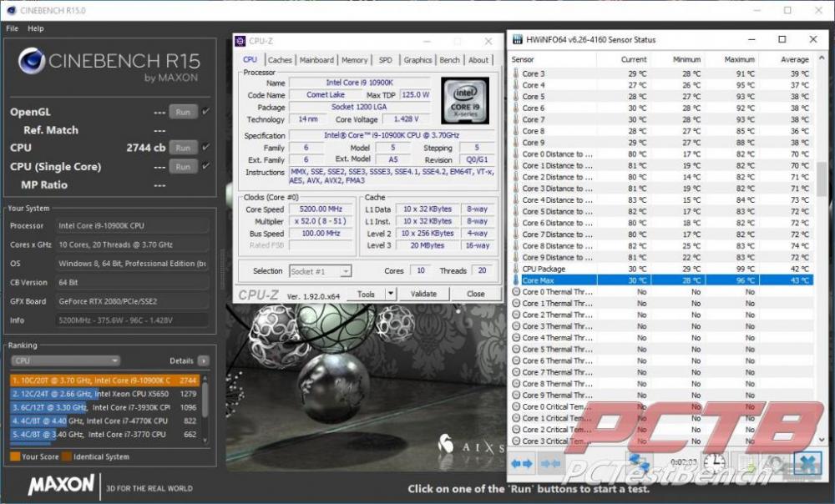Viewport: 835px width, 504px height.
Task: Click the CPU-Z Validate button
Action: click(x=423, y=294)
